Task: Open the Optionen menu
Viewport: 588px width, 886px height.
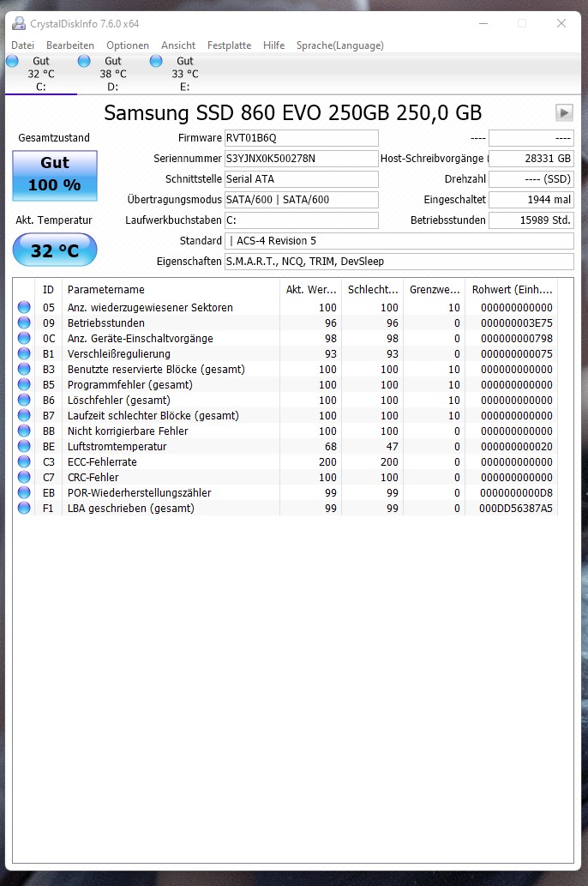Action: [128, 45]
